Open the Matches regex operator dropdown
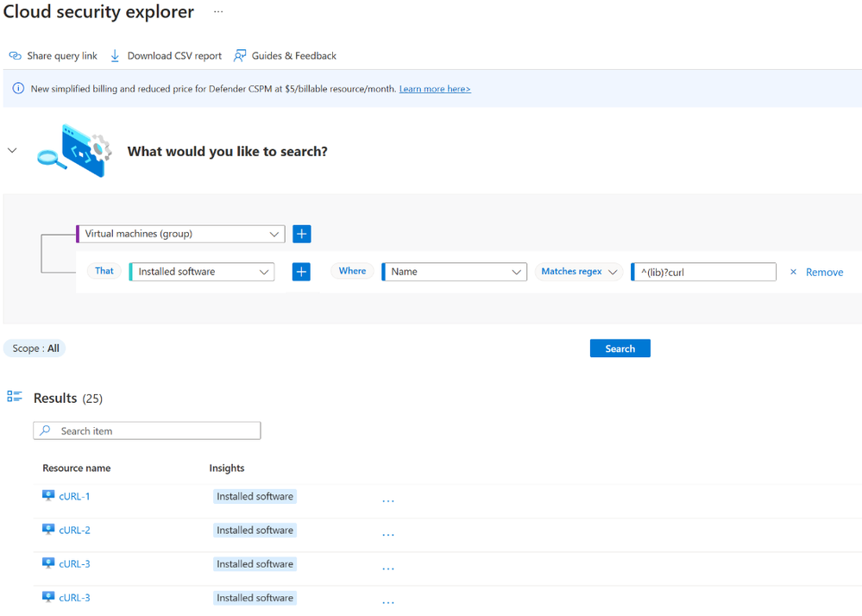This screenshot has height=616, width=862. tap(579, 272)
